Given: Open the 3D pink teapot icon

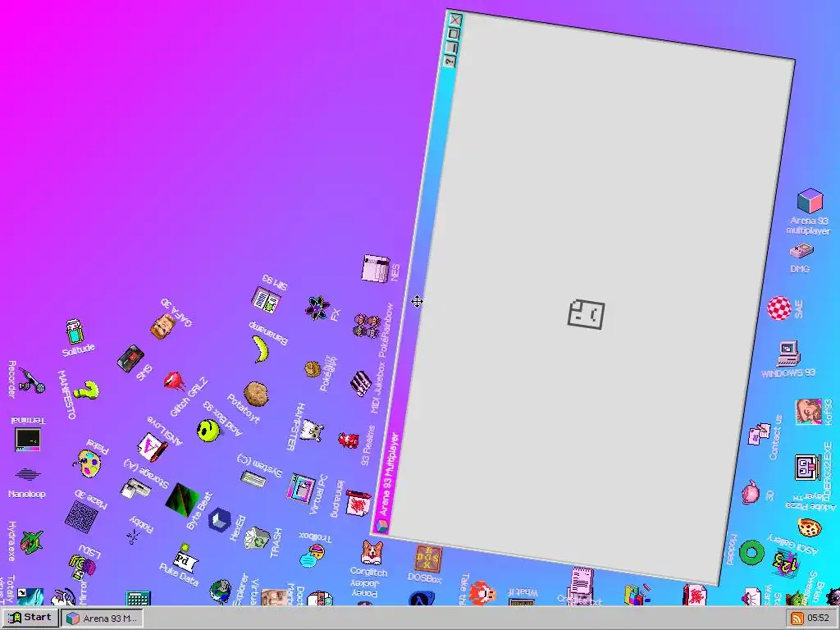Looking at the screenshot, I should [x=751, y=491].
